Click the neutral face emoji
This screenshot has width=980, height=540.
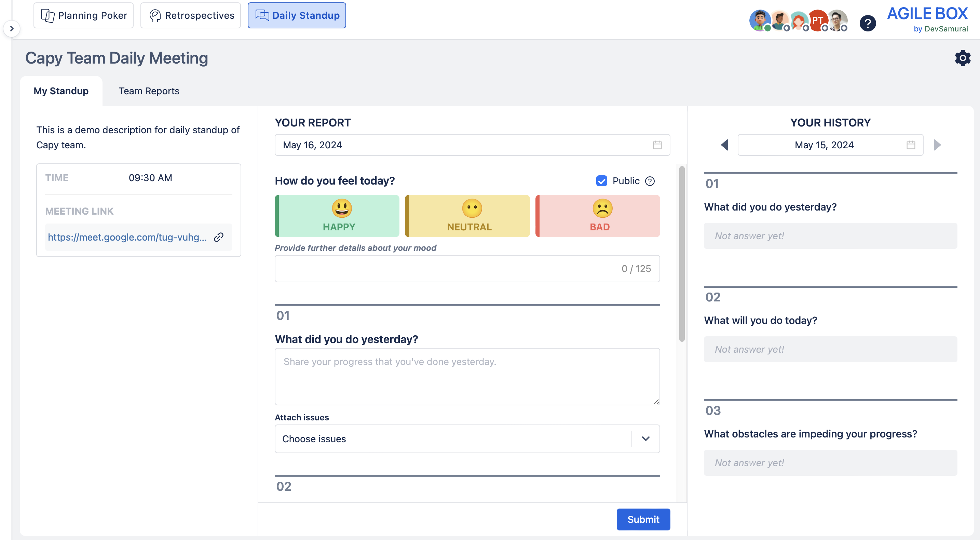(472, 208)
